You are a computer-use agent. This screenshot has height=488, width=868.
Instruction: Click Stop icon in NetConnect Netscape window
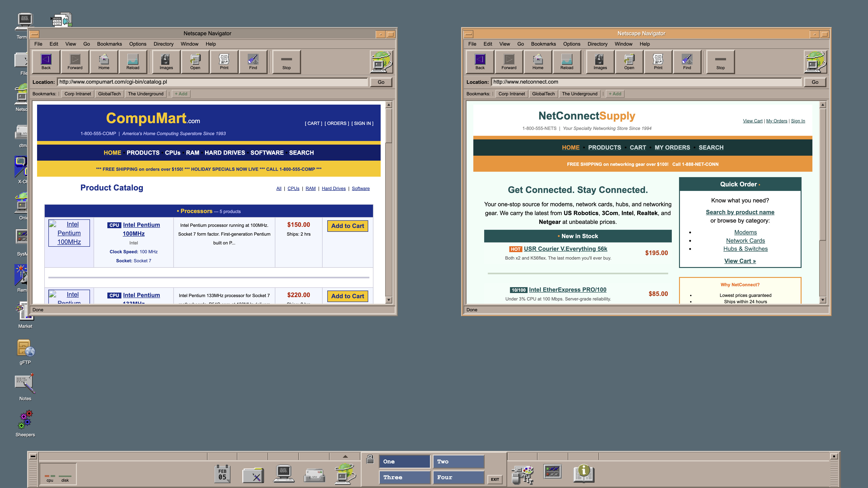coord(720,62)
